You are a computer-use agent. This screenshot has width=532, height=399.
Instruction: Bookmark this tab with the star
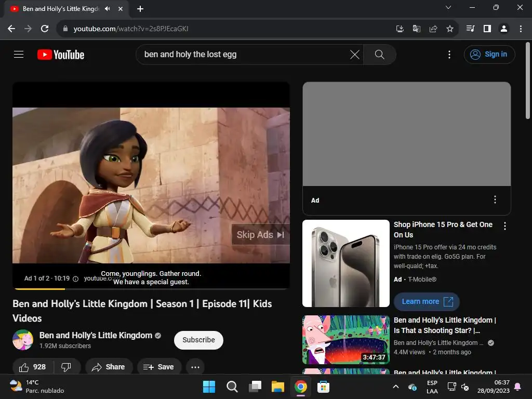(450, 29)
